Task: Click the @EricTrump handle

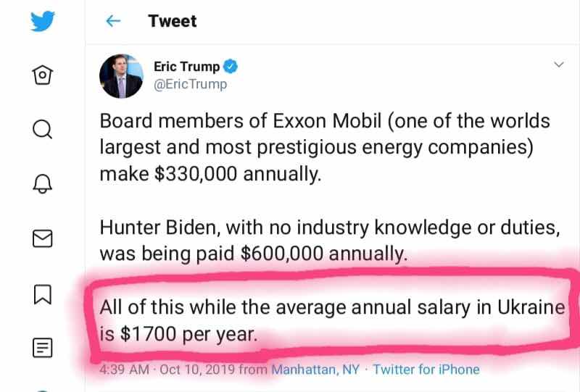Action: click(x=190, y=84)
